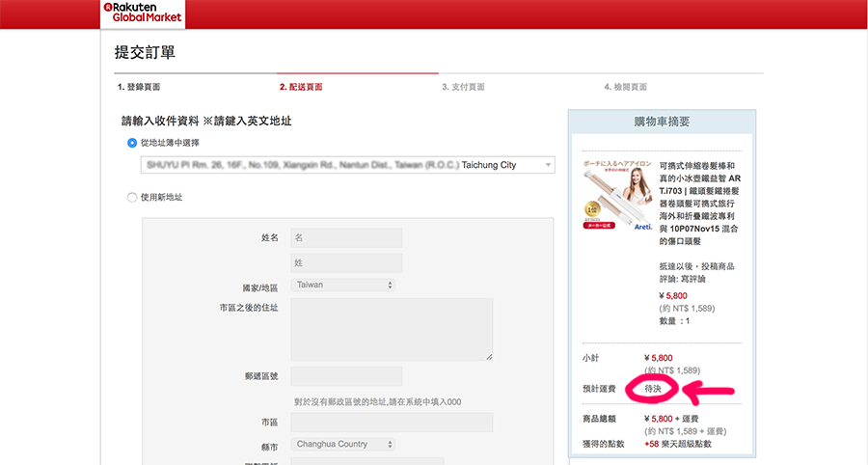
Task: Select the 使用新地址 radio button
Action: pos(133,197)
